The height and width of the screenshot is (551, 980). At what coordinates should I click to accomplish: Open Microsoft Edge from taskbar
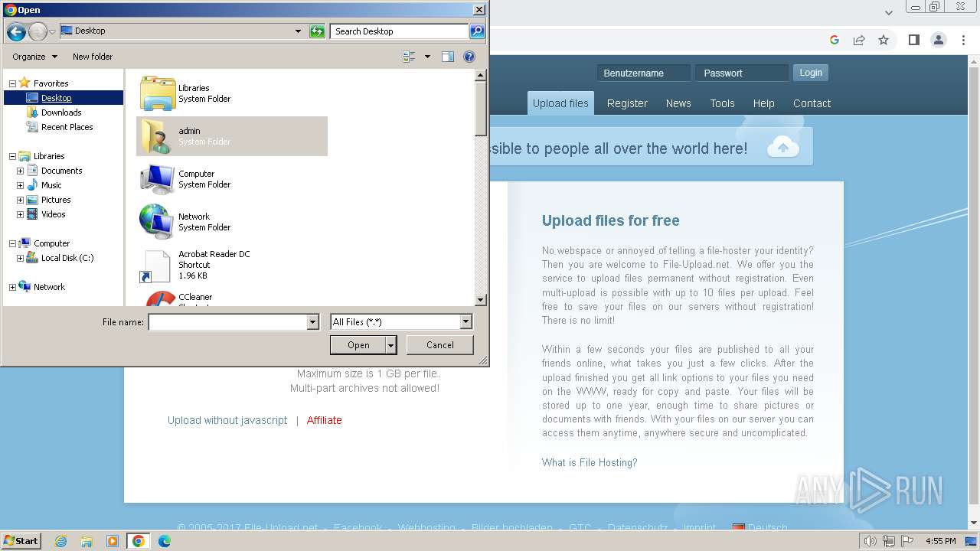[x=165, y=541]
